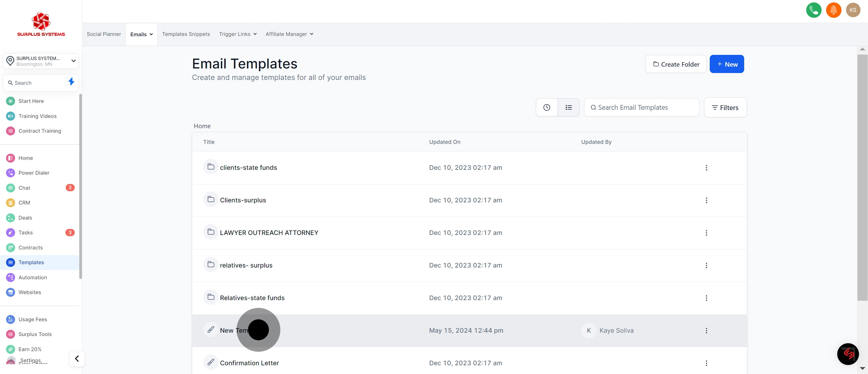Open the chat widget in bottom corner
The image size is (868, 374).
848,354
